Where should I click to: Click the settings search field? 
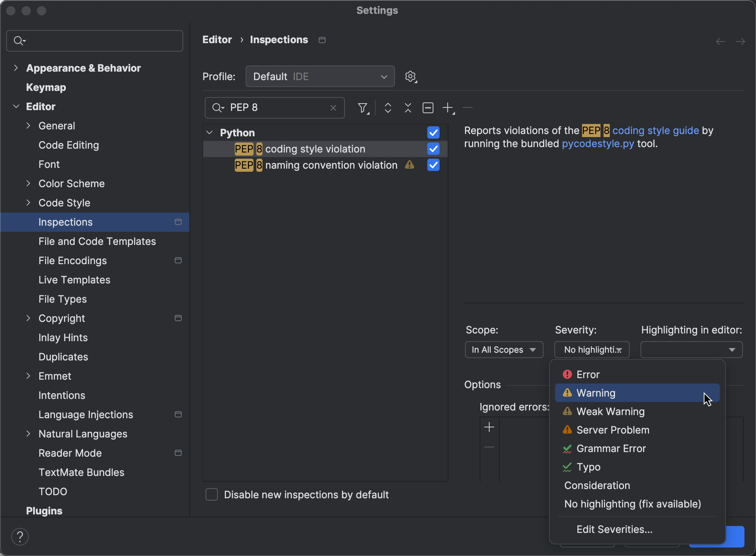coord(94,40)
